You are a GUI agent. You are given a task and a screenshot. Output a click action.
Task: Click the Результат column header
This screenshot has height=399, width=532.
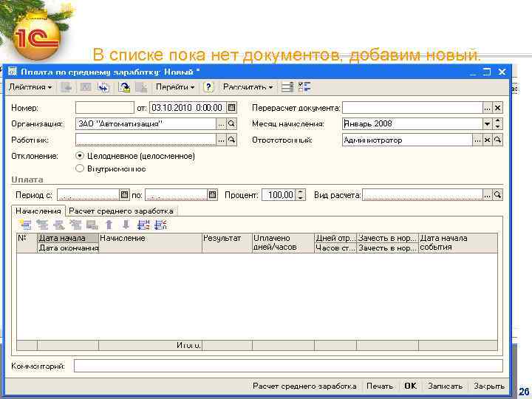pyautogui.click(x=227, y=243)
